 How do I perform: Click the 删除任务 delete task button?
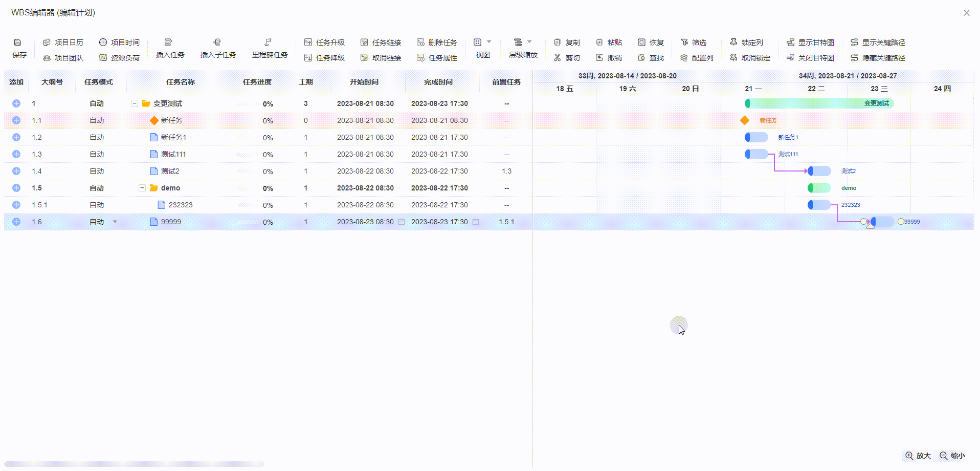[x=437, y=42]
